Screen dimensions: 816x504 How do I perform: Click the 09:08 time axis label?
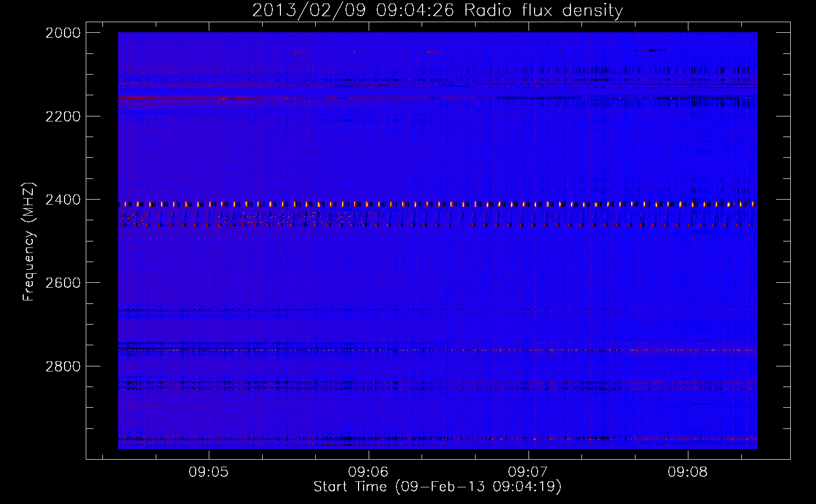pos(688,472)
